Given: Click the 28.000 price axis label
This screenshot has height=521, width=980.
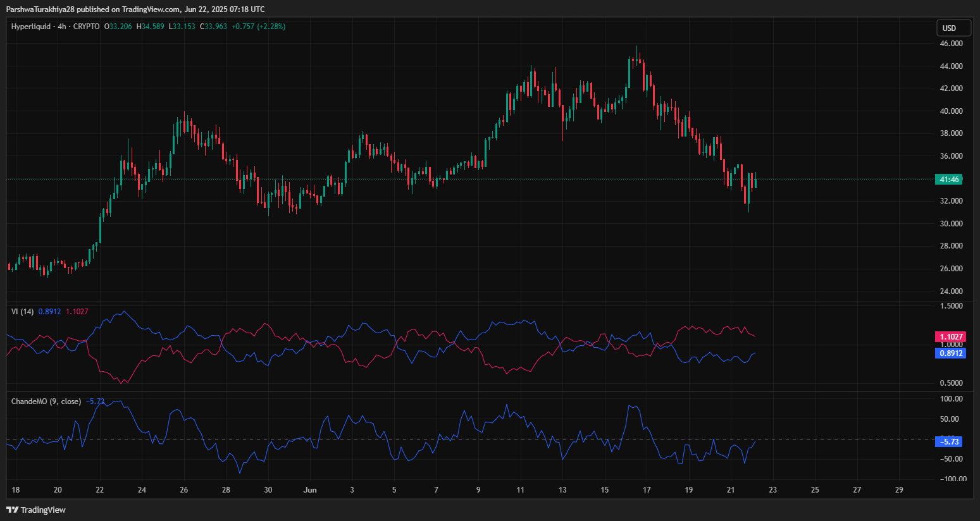Looking at the screenshot, I should coord(952,246).
